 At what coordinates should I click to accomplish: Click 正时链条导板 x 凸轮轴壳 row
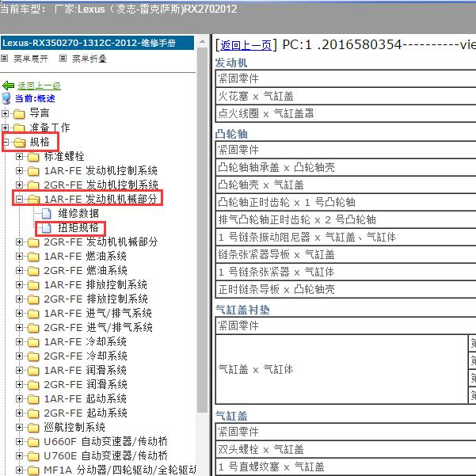pos(346,290)
